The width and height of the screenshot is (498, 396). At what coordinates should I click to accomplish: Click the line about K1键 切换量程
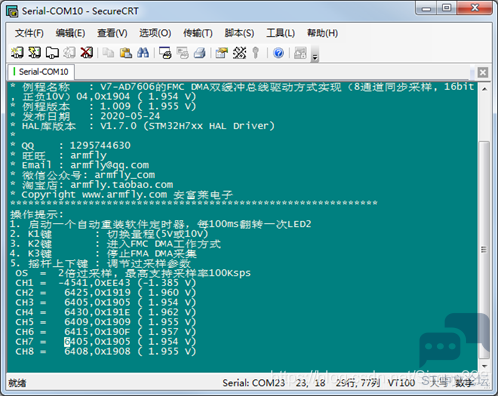click(109, 234)
